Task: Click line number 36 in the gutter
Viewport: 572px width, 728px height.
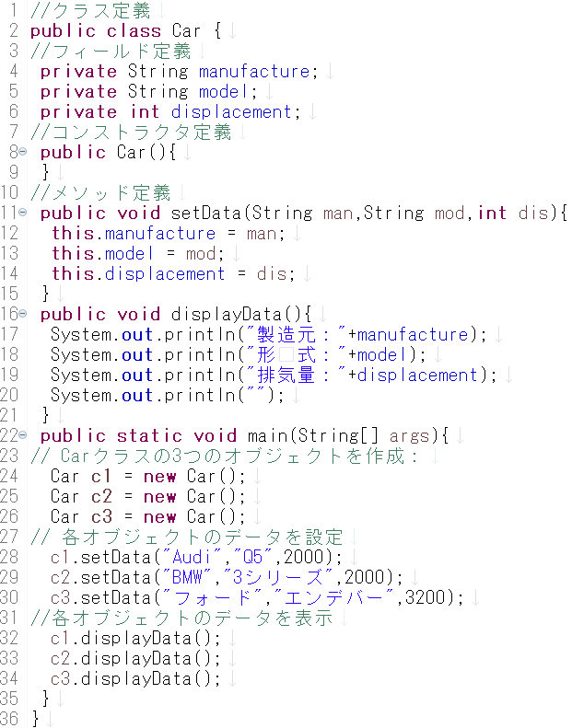Action: pos(9,719)
